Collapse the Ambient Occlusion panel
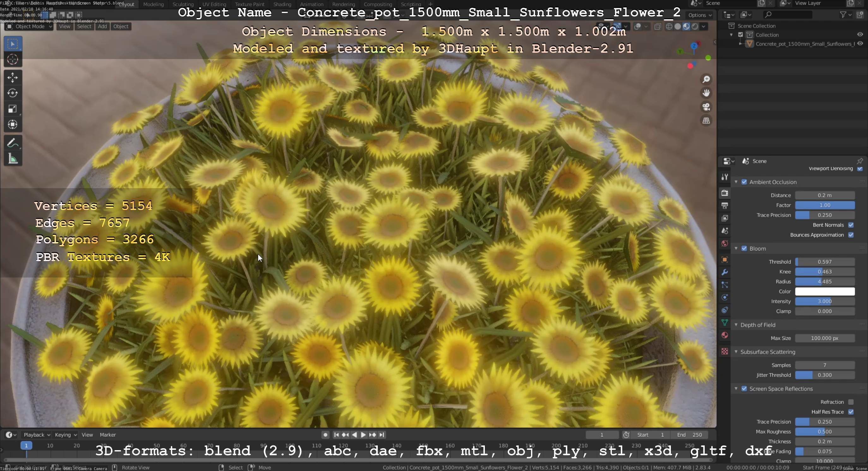868x471 pixels. pyautogui.click(x=736, y=182)
